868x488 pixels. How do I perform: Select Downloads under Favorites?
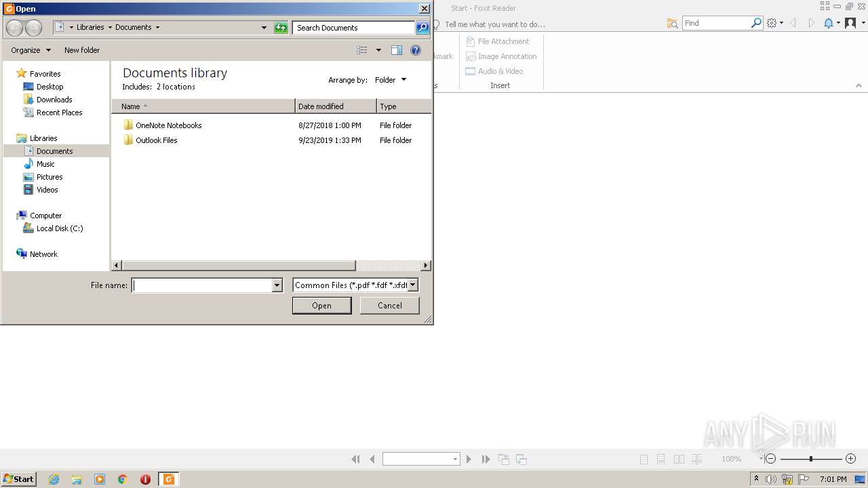pos(54,100)
